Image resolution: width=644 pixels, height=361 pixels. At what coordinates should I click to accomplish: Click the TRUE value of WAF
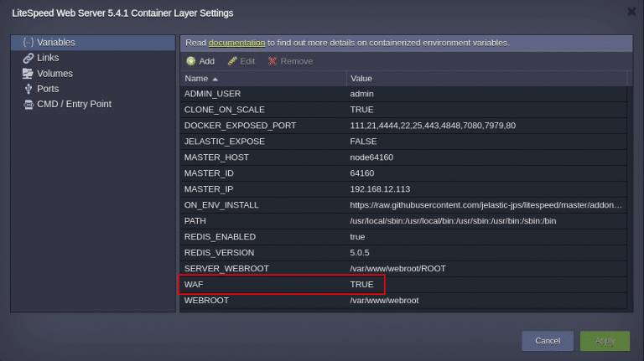coord(361,284)
